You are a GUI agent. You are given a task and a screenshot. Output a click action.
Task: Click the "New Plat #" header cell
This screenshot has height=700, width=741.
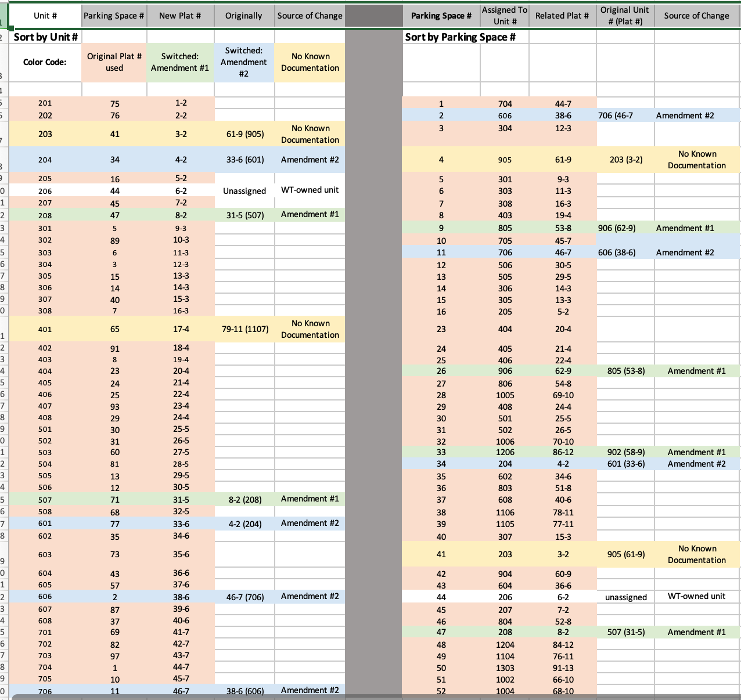(x=180, y=16)
